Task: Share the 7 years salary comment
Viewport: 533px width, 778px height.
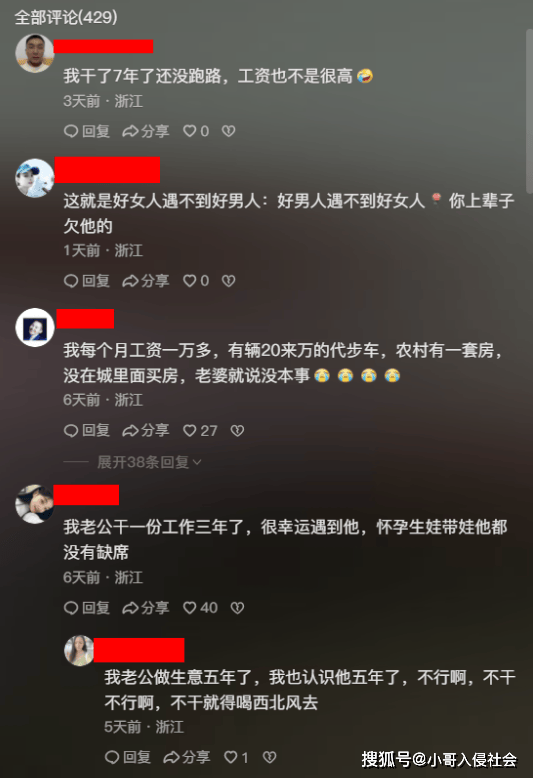Action: pos(146,131)
